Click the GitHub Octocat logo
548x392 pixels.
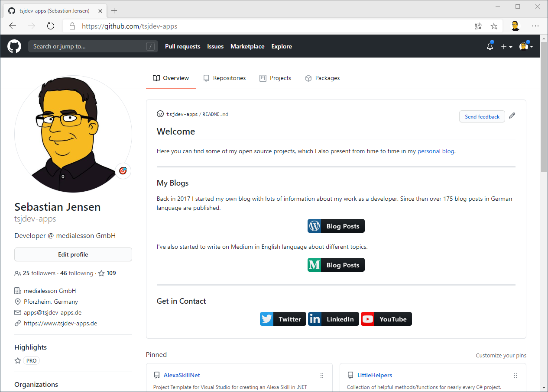(x=14, y=46)
